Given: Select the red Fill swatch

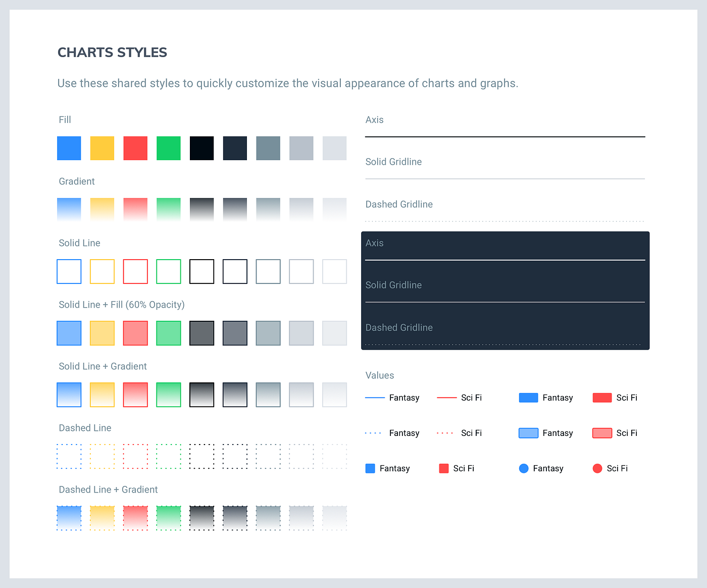Looking at the screenshot, I should (x=135, y=148).
